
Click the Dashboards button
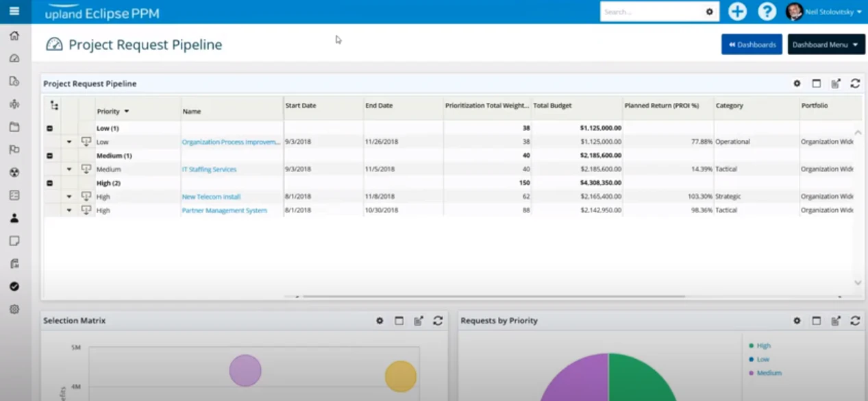click(x=752, y=44)
